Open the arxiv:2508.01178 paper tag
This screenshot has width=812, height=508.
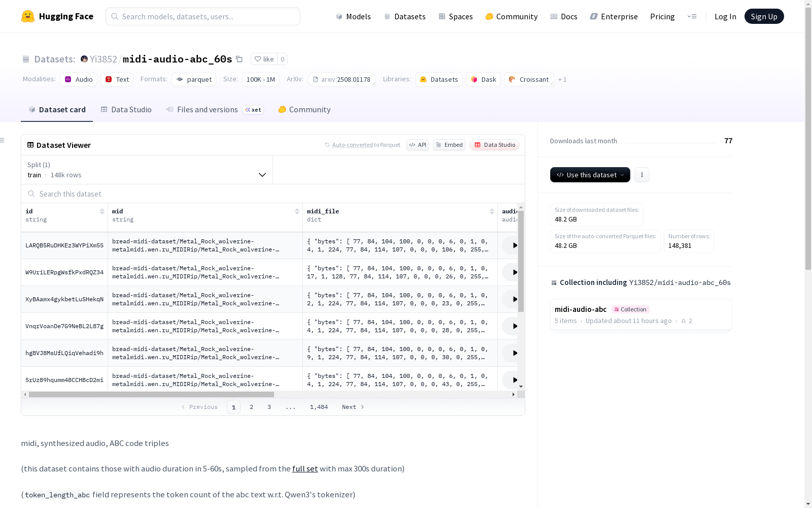click(x=342, y=79)
